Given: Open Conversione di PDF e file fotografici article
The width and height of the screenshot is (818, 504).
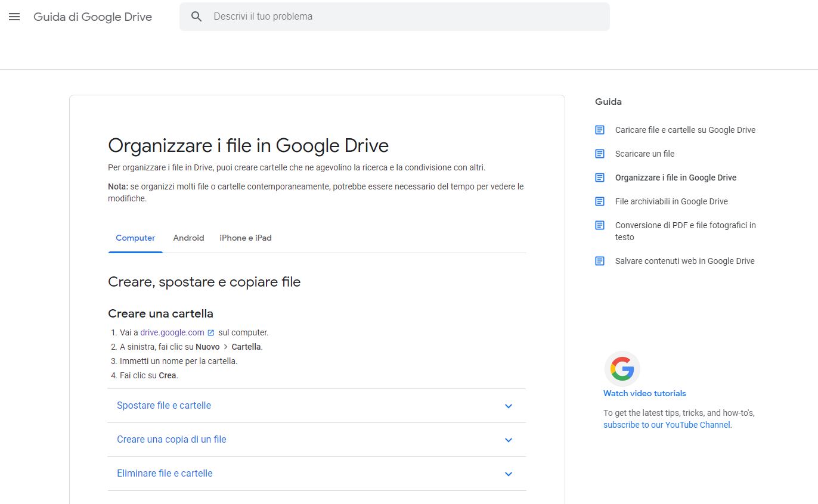Looking at the screenshot, I should [686, 231].
